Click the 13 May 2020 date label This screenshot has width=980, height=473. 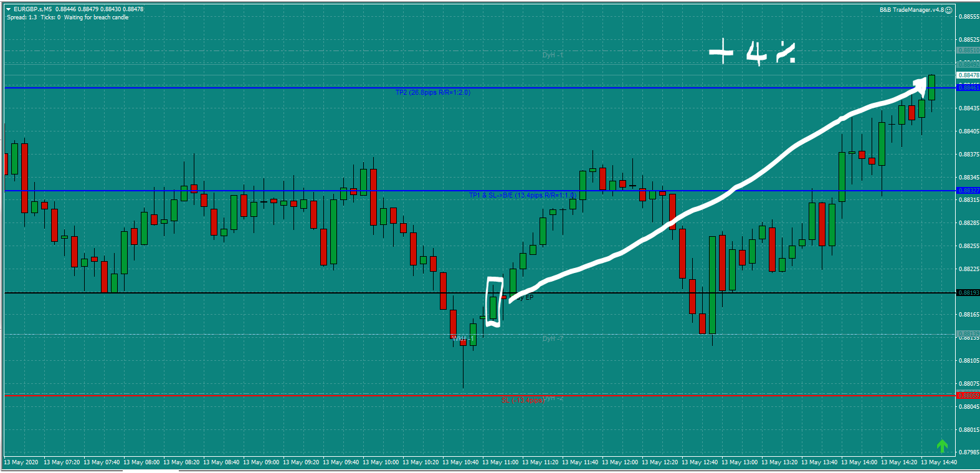pos(21,462)
